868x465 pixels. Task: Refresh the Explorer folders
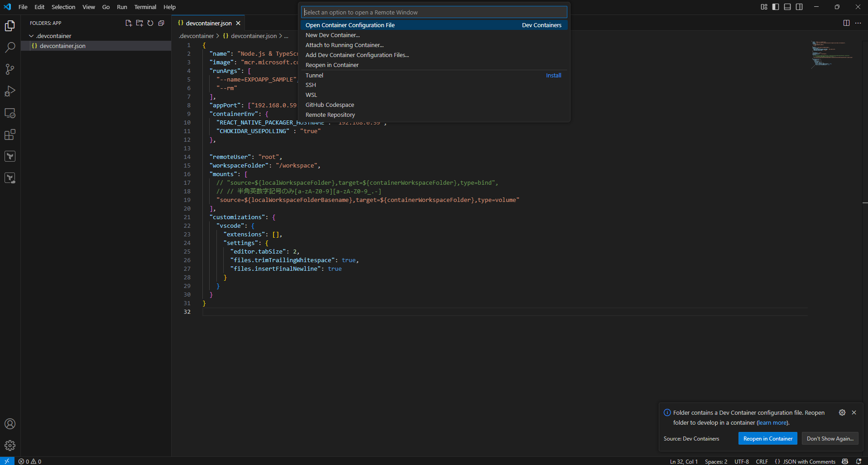pos(150,23)
